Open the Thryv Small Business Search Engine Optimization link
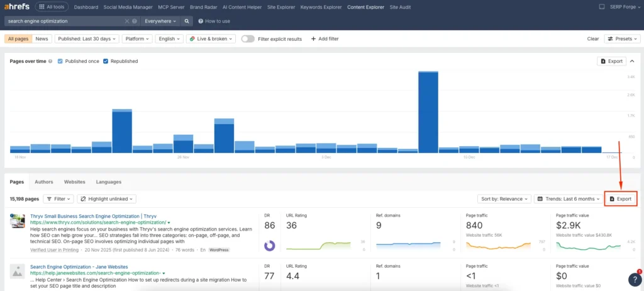Screen dimensions: 644x291 point(94,215)
